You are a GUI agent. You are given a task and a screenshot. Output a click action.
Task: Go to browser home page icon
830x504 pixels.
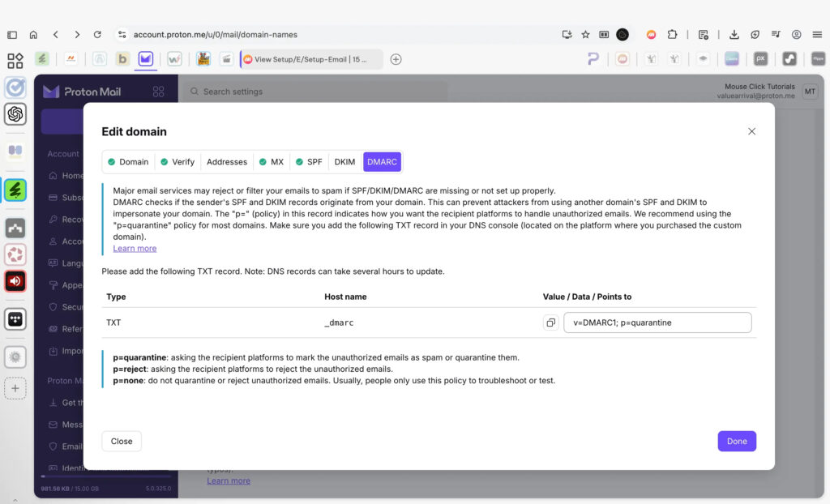[33, 35]
